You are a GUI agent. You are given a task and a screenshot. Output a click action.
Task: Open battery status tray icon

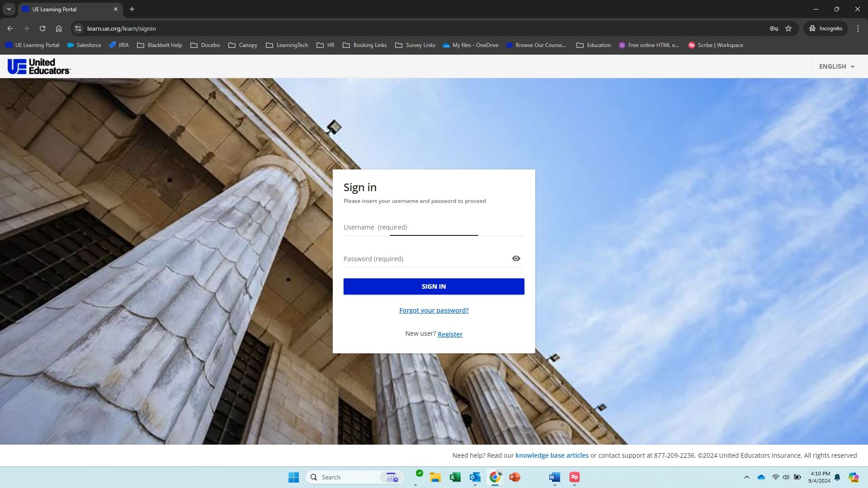797,477
